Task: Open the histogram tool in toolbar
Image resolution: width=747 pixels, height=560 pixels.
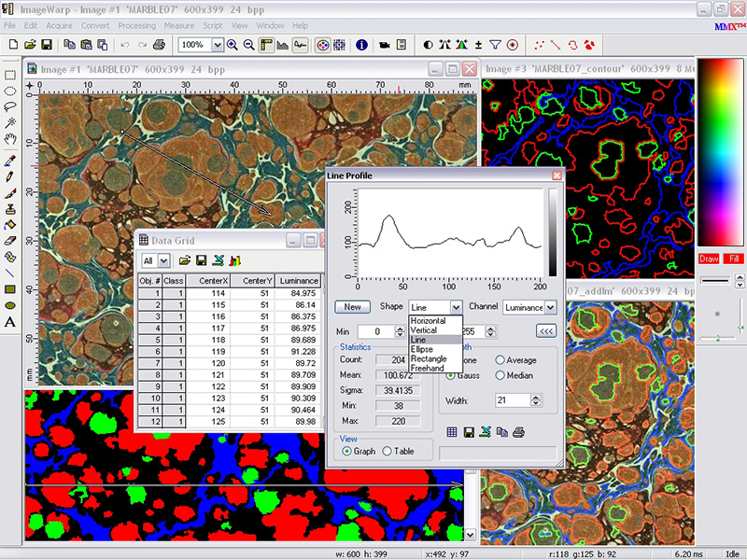Action: (x=283, y=45)
